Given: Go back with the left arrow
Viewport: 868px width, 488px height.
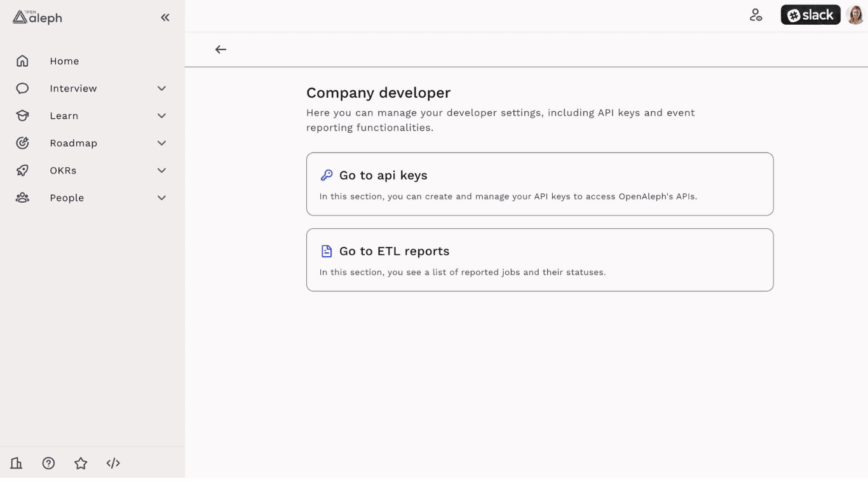Looking at the screenshot, I should click(x=220, y=50).
